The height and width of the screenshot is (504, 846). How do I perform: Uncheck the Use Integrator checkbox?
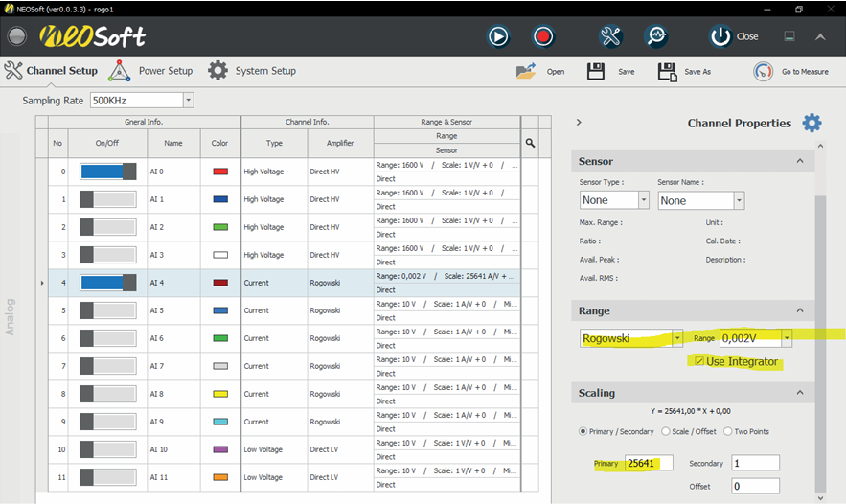point(699,361)
